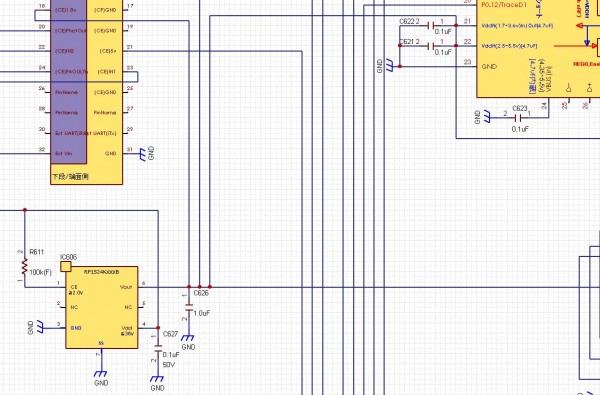600x395 pixels.
Task: Select the RP152K000B part name on IC606
Action: pos(101,272)
